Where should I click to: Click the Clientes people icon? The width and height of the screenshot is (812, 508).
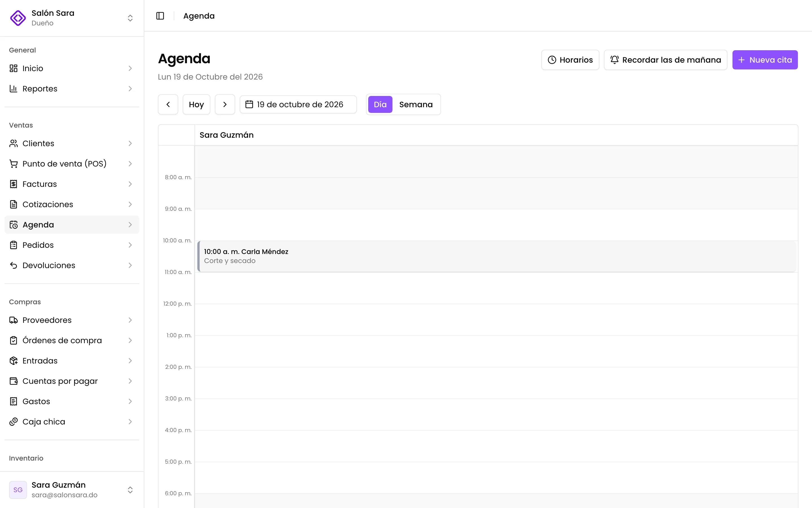point(14,143)
